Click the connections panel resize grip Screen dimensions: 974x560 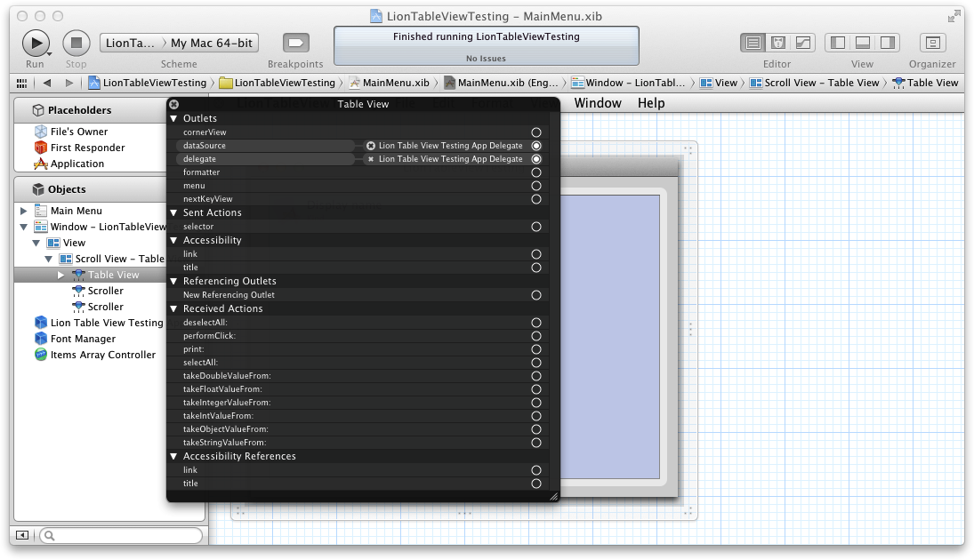click(x=554, y=496)
